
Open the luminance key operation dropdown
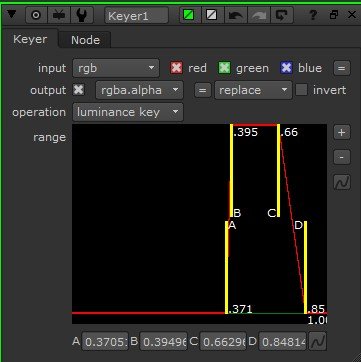pyautogui.click(x=128, y=112)
